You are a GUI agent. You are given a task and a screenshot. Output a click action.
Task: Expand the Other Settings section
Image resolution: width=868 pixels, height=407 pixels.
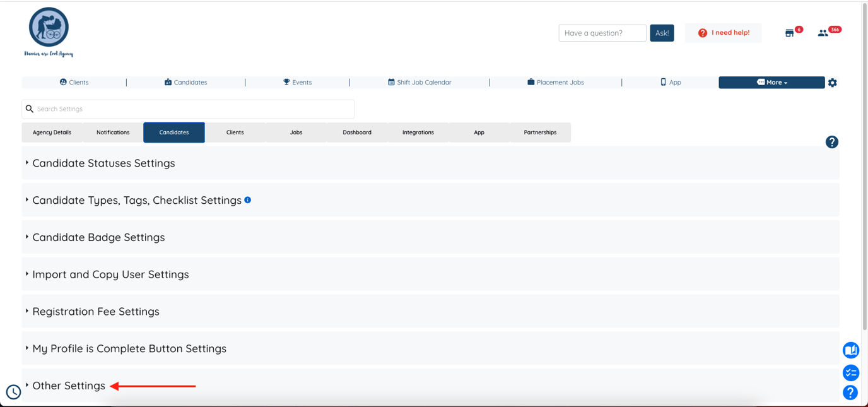point(68,386)
